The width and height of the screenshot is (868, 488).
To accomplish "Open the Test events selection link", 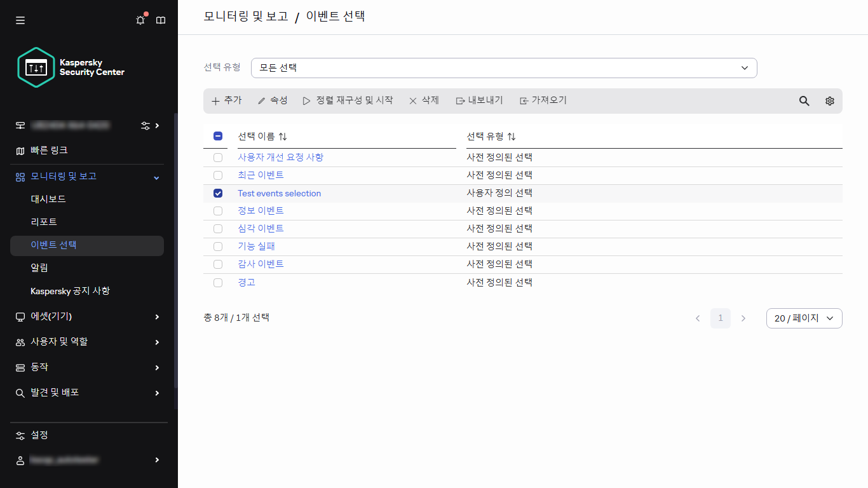I will tap(279, 193).
